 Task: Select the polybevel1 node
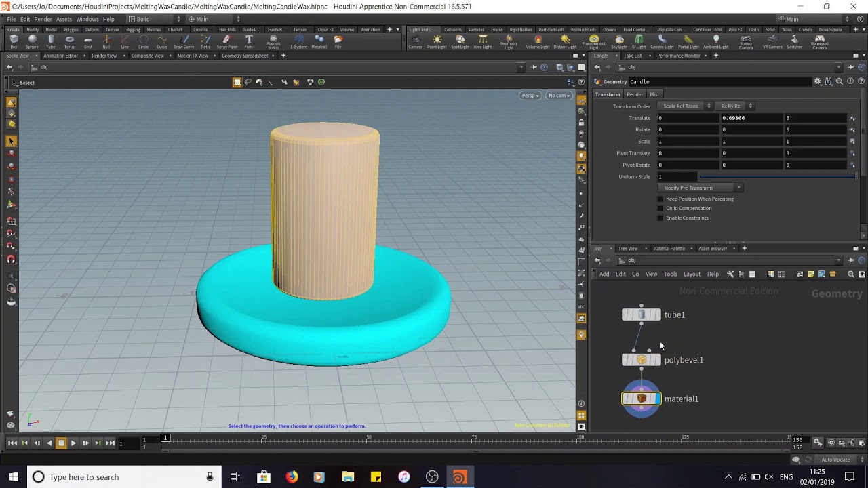coord(642,360)
